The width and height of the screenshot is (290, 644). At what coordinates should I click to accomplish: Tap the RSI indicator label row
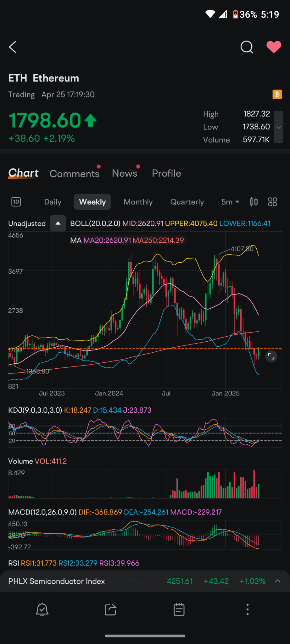(74, 563)
